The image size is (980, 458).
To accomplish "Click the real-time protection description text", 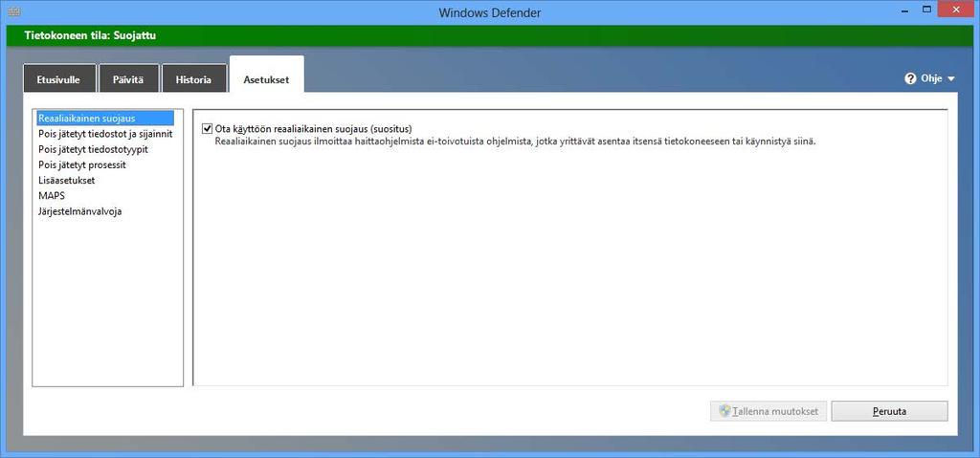I will click(516, 142).
